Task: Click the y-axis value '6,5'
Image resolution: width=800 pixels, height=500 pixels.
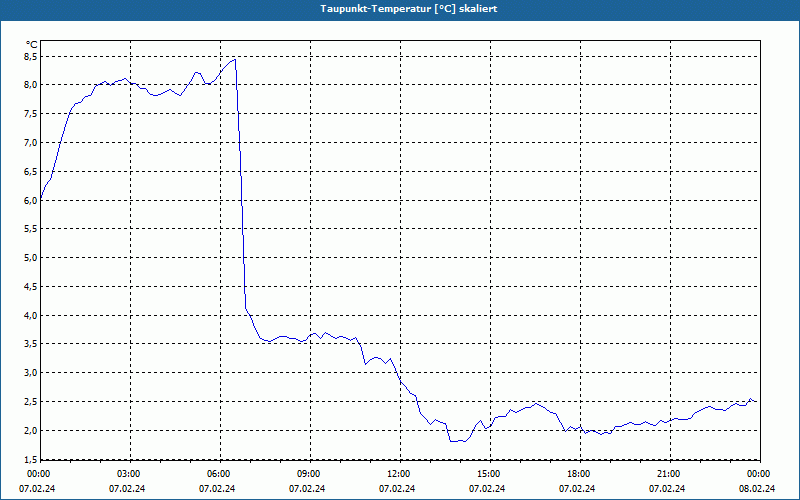Action: [31, 172]
